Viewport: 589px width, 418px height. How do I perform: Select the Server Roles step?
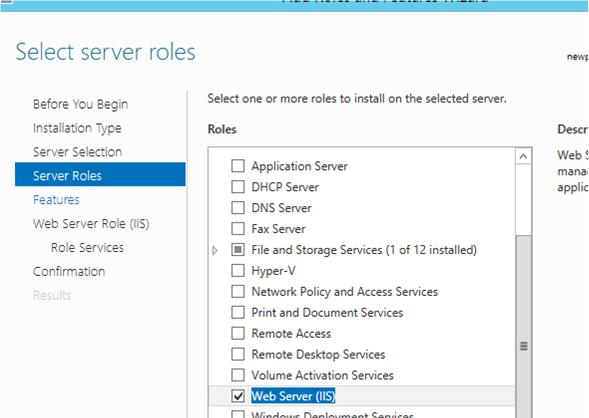100,174
